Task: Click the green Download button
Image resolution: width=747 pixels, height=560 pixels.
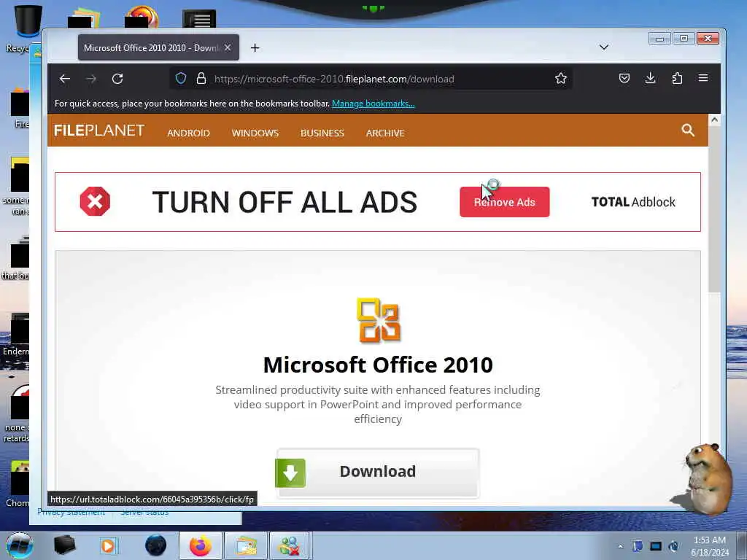Action: click(x=377, y=472)
